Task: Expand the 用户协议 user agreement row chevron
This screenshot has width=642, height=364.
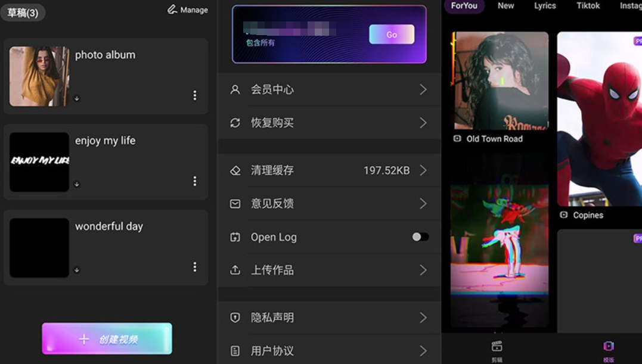Action: [423, 351]
